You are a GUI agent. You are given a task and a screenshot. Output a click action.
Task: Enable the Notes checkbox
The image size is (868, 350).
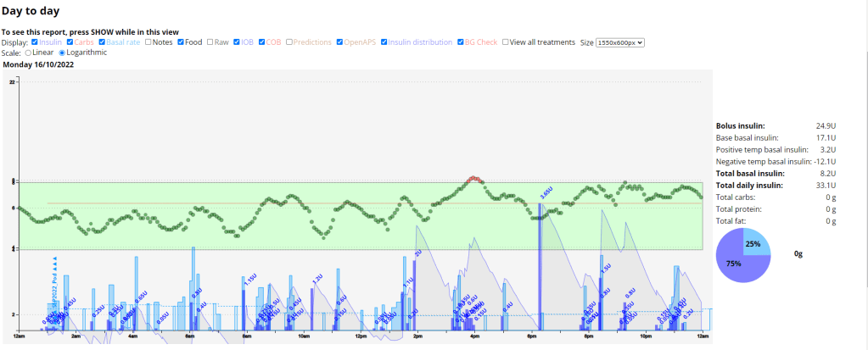pyautogui.click(x=148, y=42)
